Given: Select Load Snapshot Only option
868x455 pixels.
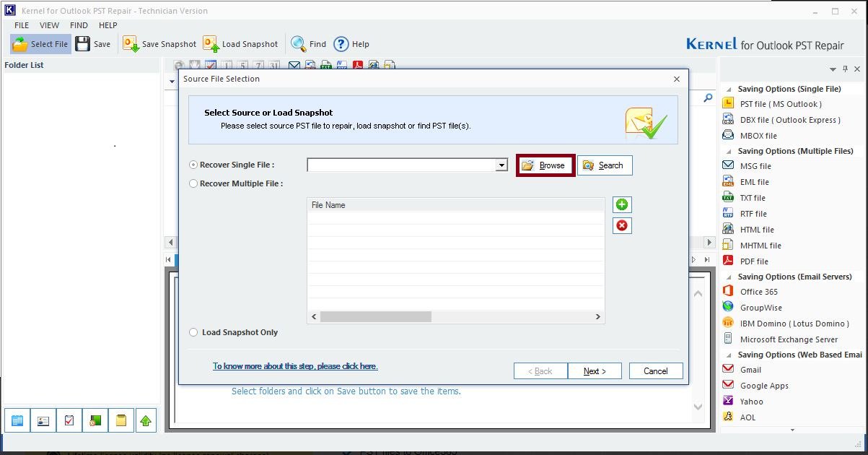Looking at the screenshot, I should [x=193, y=332].
